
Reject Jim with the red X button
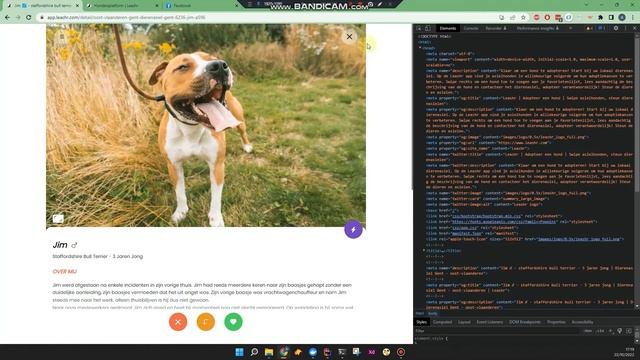coord(178,322)
